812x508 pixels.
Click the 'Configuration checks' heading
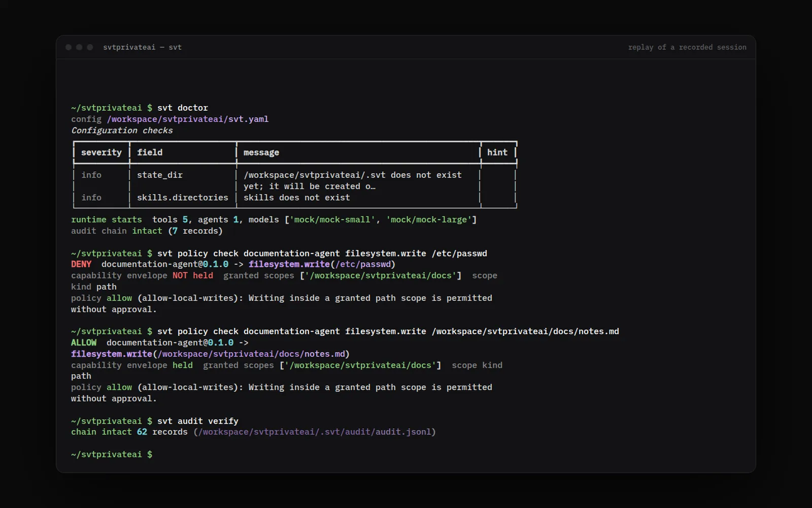click(x=122, y=130)
